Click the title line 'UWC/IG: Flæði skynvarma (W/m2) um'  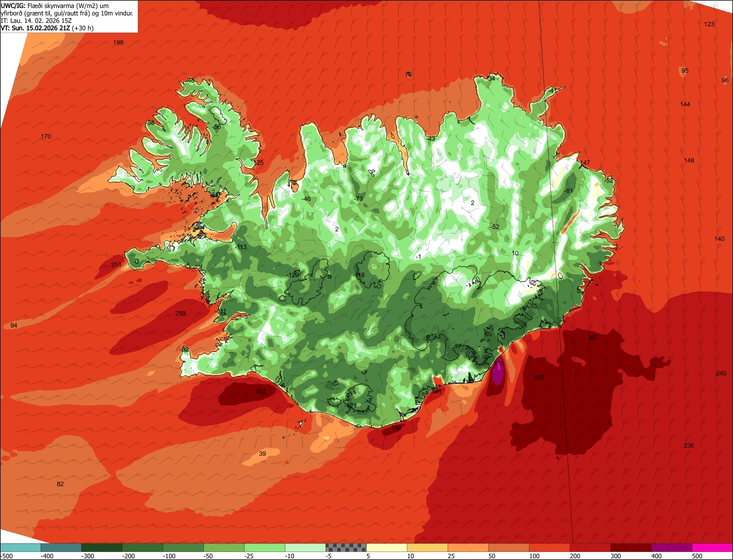pos(55,6)
